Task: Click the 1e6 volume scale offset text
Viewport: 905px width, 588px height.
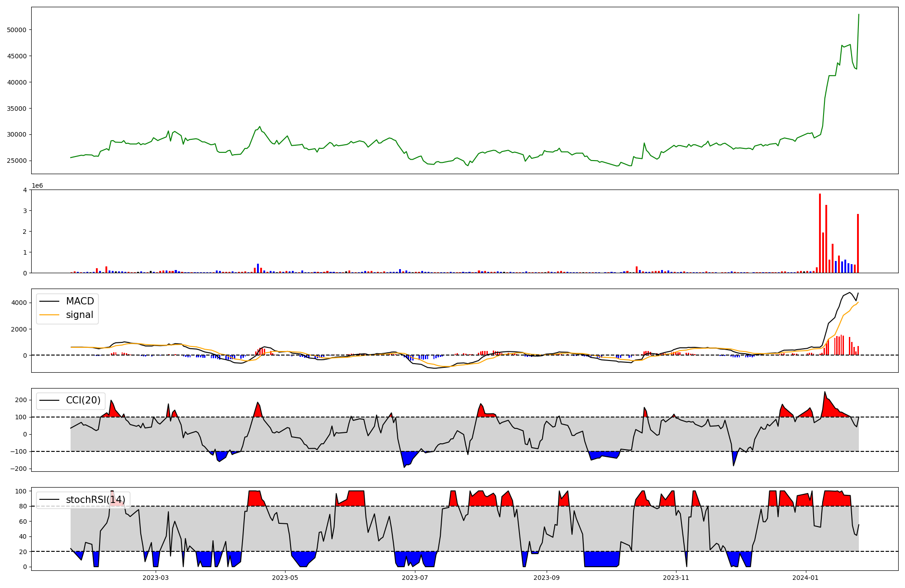Action: (x=37, y=185)
